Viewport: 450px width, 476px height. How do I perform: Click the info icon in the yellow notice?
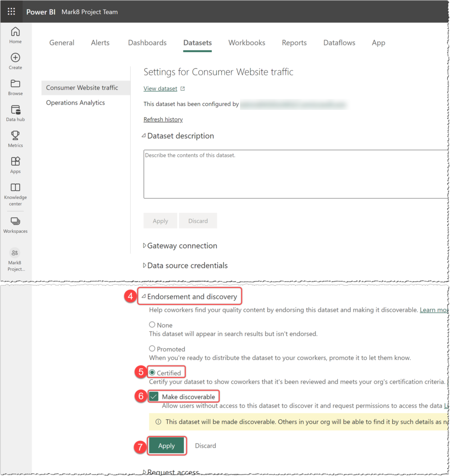coord(158,422)
